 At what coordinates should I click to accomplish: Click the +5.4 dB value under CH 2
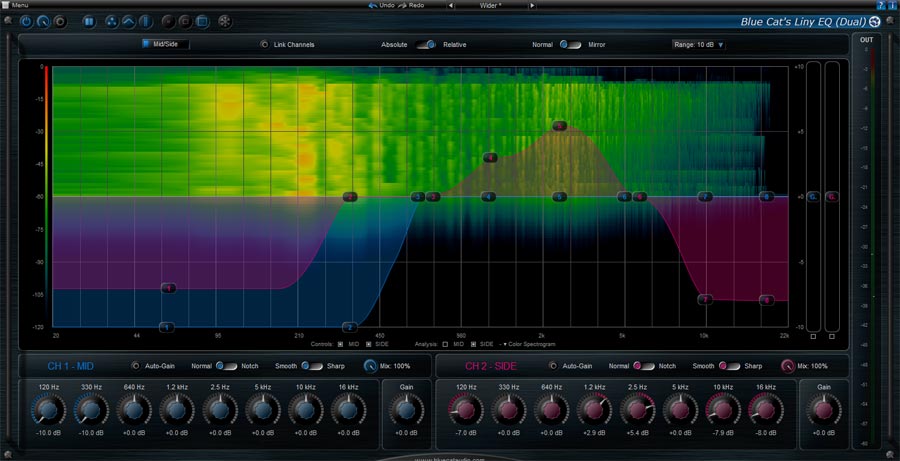coord(637,432)
